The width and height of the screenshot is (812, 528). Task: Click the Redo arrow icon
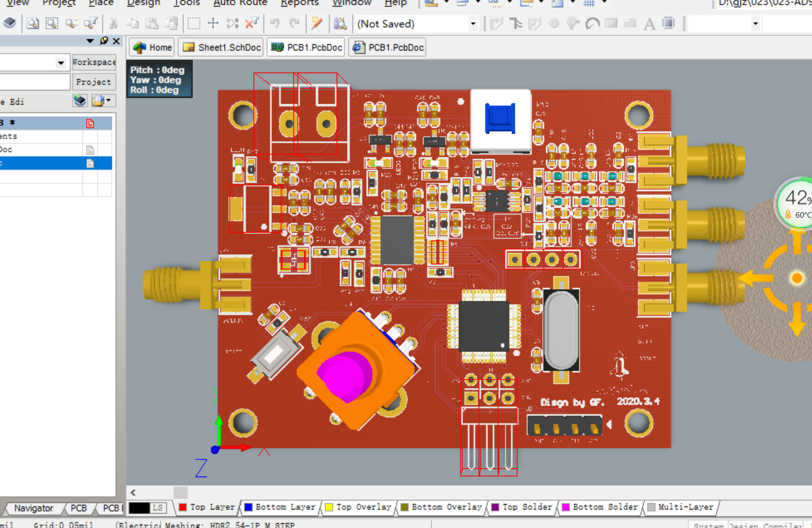[x=294, y=23]
